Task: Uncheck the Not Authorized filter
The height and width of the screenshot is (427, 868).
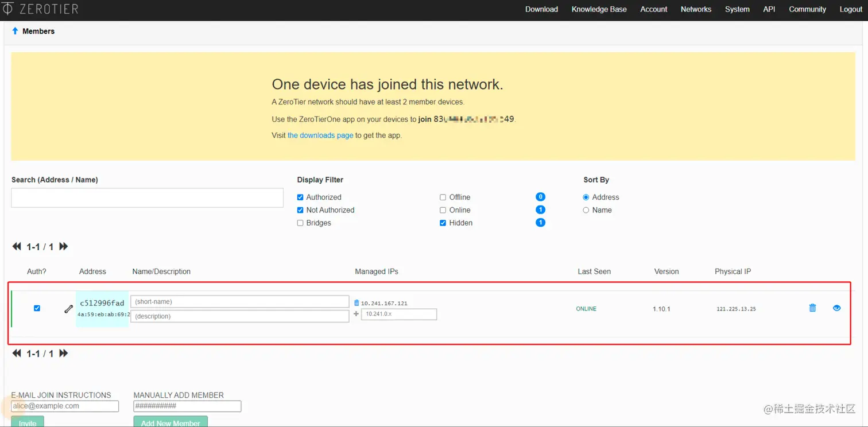Action: 300,210
